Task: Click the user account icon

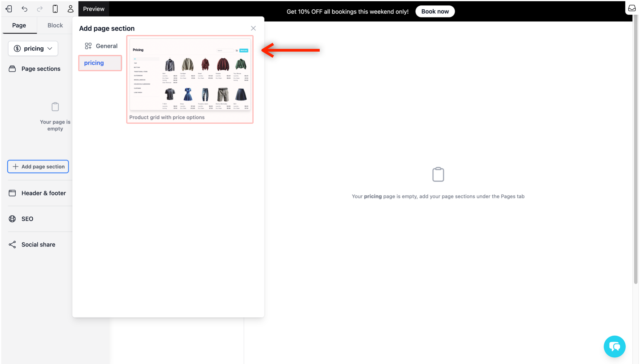Action: click(70, 9)
